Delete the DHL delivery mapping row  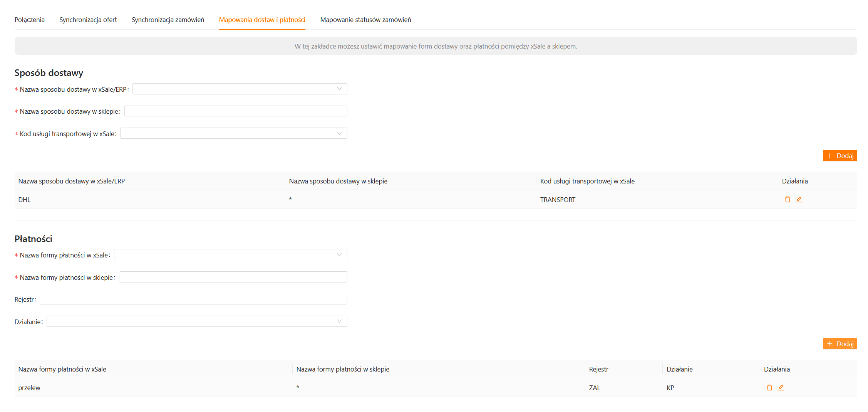(787, 200)
